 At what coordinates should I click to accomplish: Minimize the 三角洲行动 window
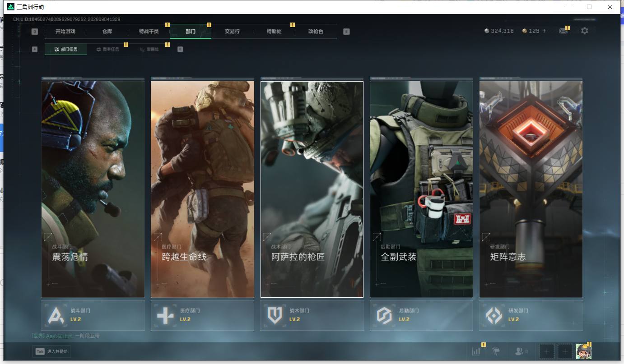pos(568,7)
